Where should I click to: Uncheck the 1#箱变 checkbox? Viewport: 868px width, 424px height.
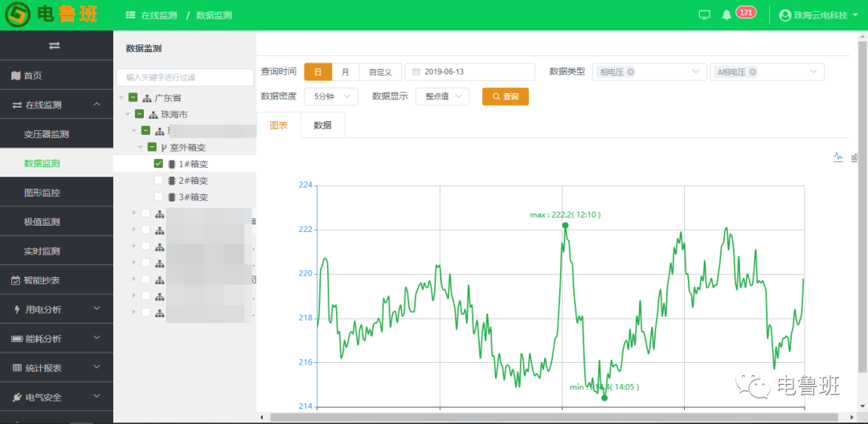point(158,163)
